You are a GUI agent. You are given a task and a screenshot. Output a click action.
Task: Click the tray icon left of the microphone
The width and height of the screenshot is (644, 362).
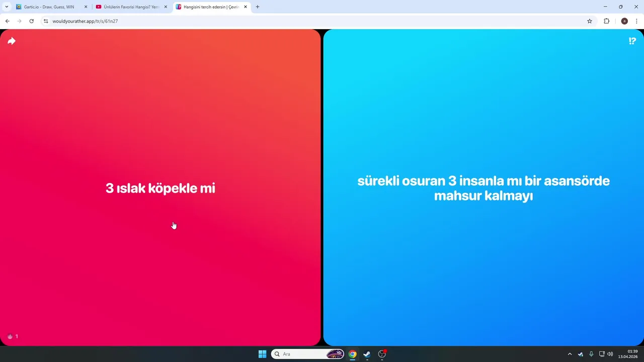(580, 354)
